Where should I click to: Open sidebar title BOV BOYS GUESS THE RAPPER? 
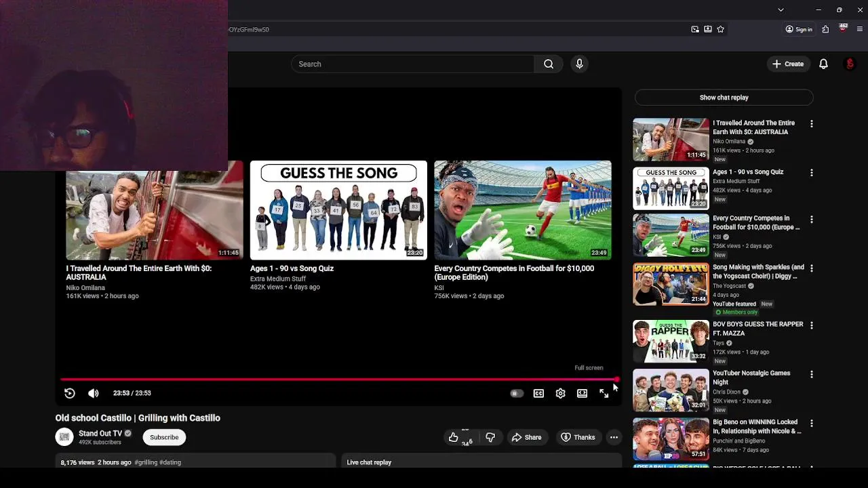click(x=757, y=329)
